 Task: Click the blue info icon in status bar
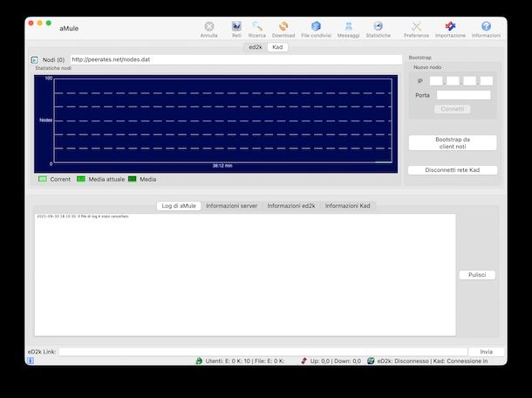point(31,360)
